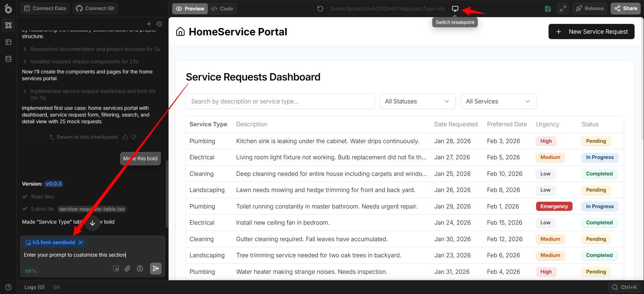This screenshot has width=644, height=294.
Task: Click the v0.0.3 version badge
Action: click(54, 184)
